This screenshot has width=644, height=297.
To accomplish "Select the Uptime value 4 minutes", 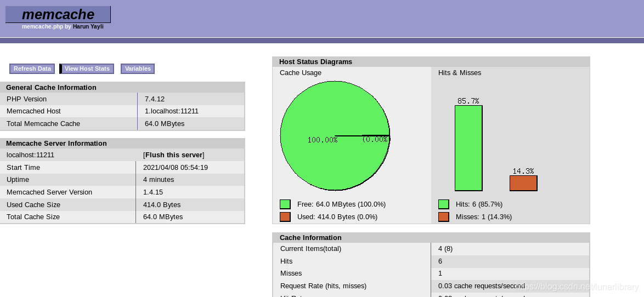I will 159,180.
